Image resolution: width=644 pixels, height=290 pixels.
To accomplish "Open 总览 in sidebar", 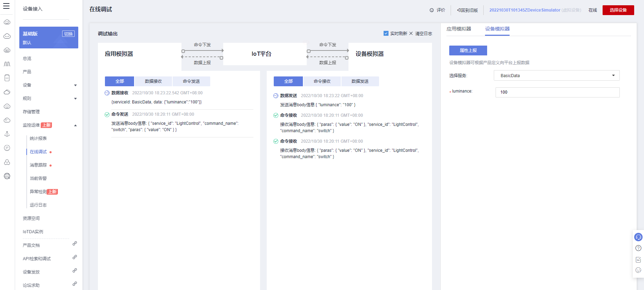I will click(27, 59).
